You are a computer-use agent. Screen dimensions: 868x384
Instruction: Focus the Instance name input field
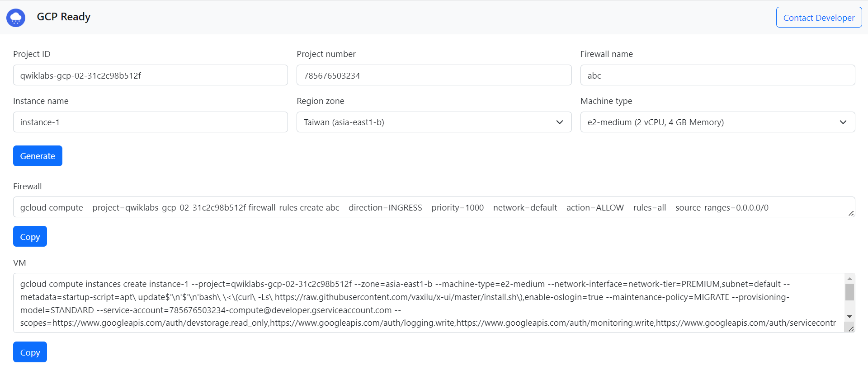tap(151, 122)
